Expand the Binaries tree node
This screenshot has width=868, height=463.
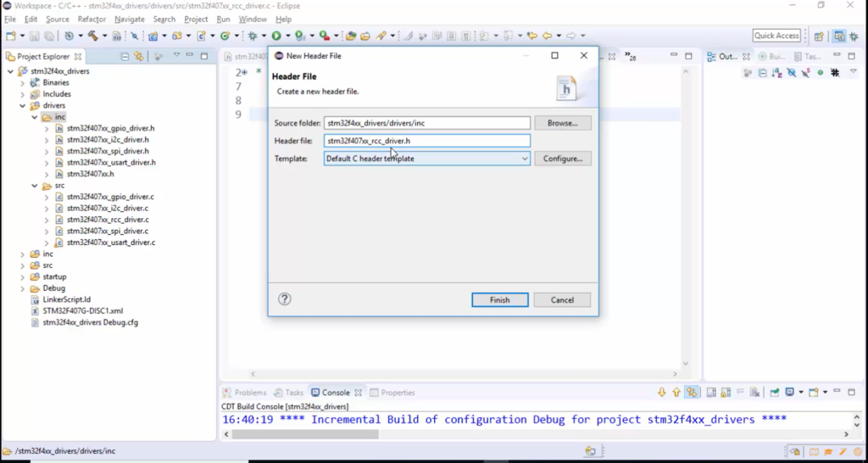[23, 83]
